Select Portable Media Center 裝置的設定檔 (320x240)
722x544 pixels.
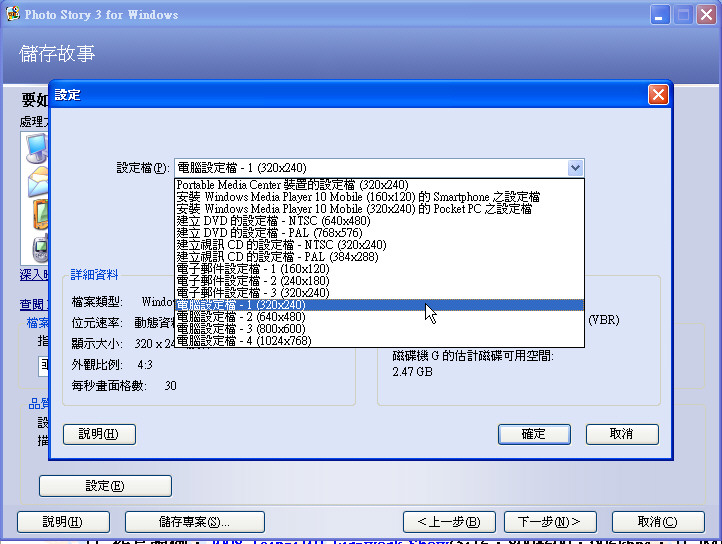tap(292, 185)
